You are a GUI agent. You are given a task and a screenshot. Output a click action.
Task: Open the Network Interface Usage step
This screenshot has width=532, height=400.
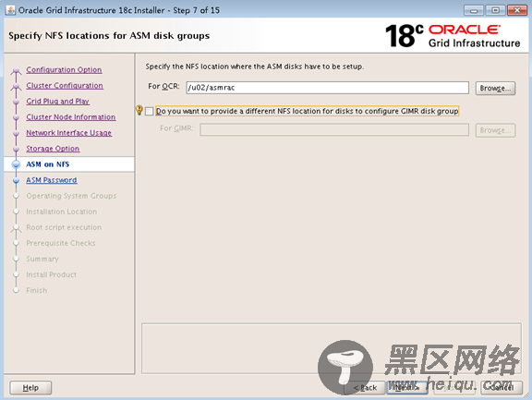click(x=69, y=133)
